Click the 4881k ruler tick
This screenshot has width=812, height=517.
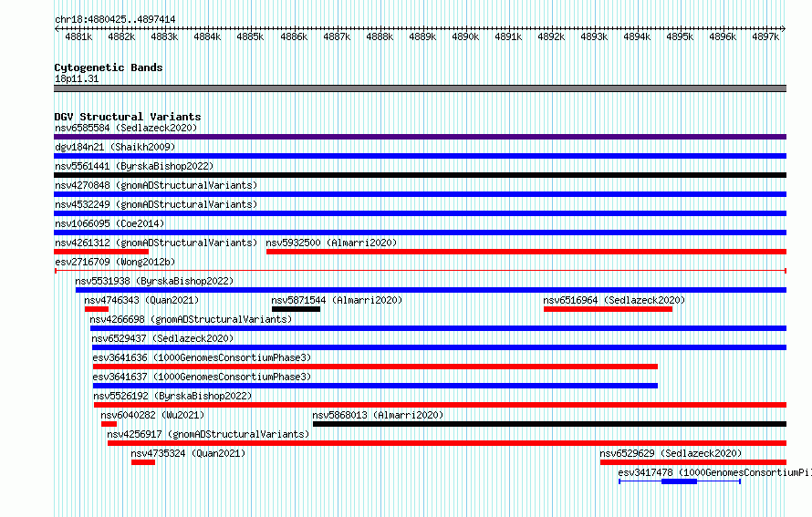(78, 36)
